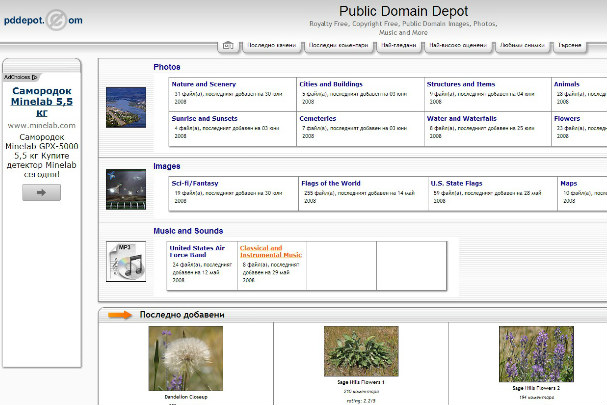Click the file count under U.S. State Flags
Image resolution: width=607 pixels, height=405 pixels.
487,197
